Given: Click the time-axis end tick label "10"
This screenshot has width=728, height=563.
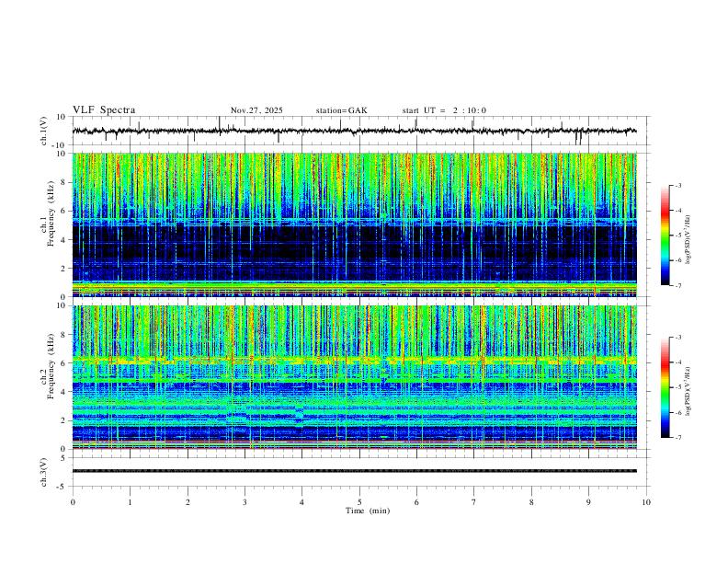Looking at the screenshot, I should 646,502.
